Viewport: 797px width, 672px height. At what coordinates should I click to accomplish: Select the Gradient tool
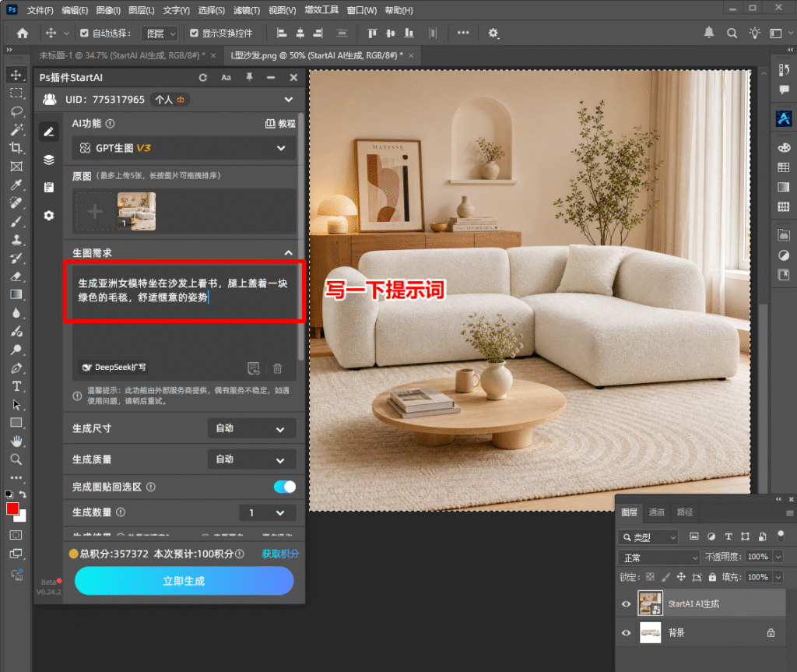16,294
